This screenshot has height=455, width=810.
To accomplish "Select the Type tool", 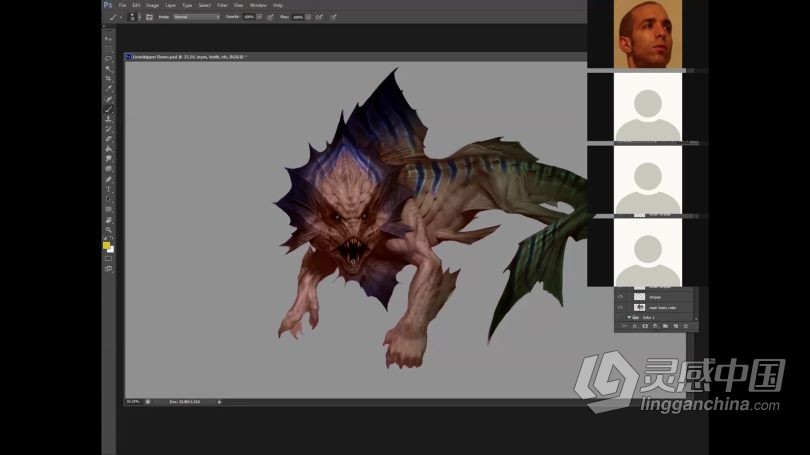I will (x=108, y=189).
